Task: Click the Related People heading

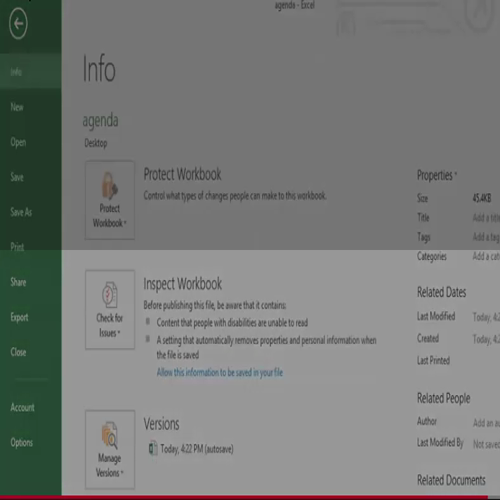Action: click(x=444, y=398)
